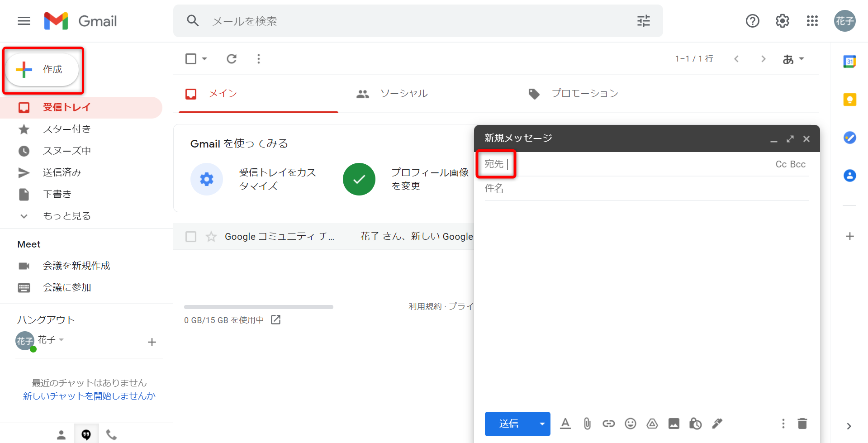Open Google apps grid menu

coord(812,21)
